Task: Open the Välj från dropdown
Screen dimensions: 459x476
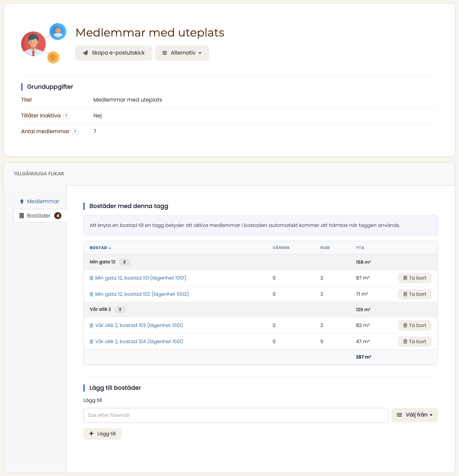Action: (415, 415)
